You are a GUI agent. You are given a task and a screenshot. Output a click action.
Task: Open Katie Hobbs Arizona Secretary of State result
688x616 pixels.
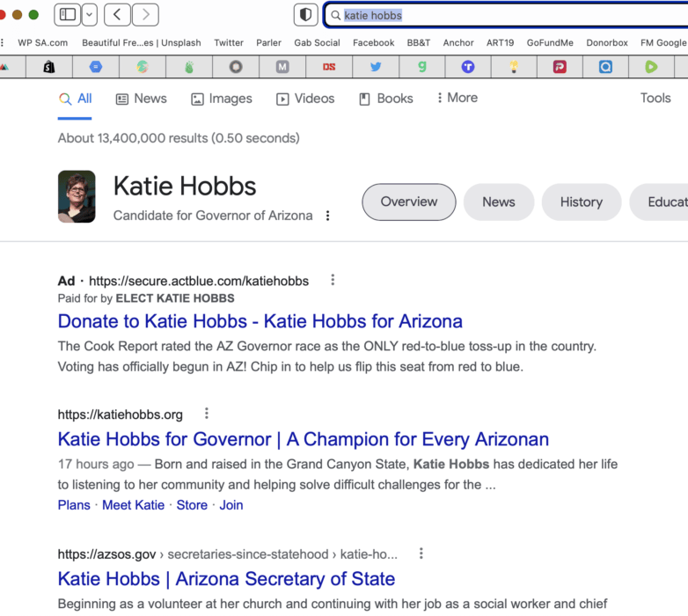pos(226,579)
